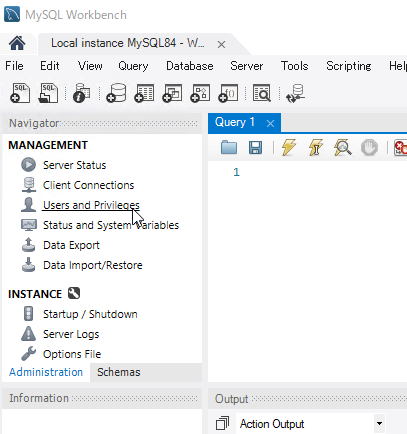Image resolution: width=407 pixels, height=434 pixels.
Task: Open the View menu
Action: coord(90,66)
